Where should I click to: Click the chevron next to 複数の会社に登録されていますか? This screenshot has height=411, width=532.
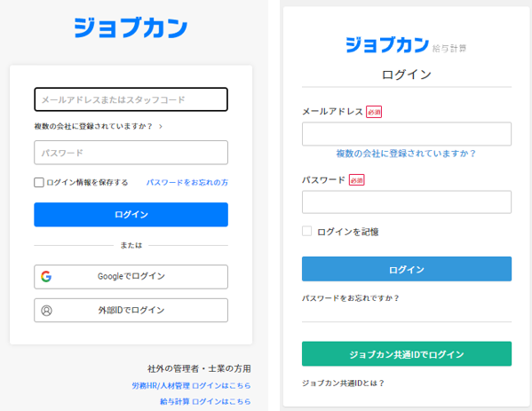point(161,126)
